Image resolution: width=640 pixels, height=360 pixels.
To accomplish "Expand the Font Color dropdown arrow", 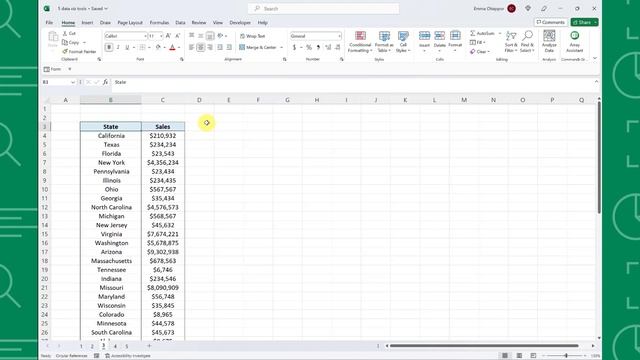I will [x=179, y=47].
